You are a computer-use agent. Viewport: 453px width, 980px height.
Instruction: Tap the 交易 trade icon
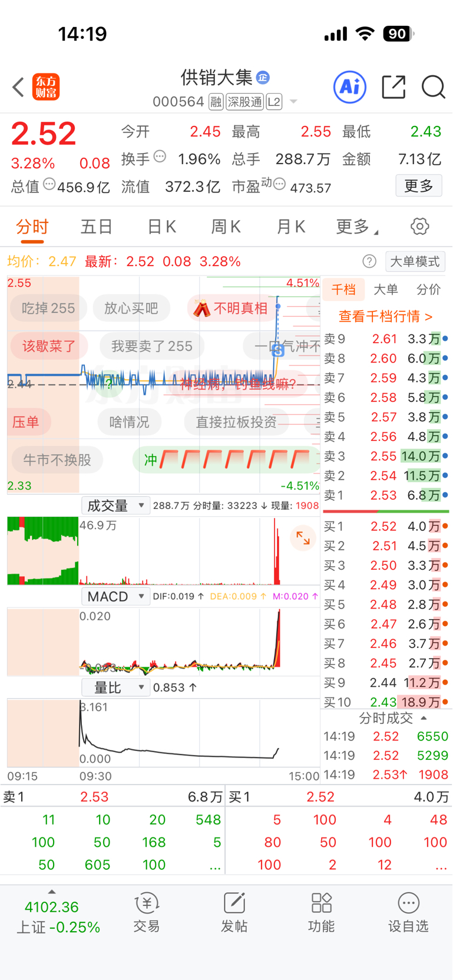147,912
